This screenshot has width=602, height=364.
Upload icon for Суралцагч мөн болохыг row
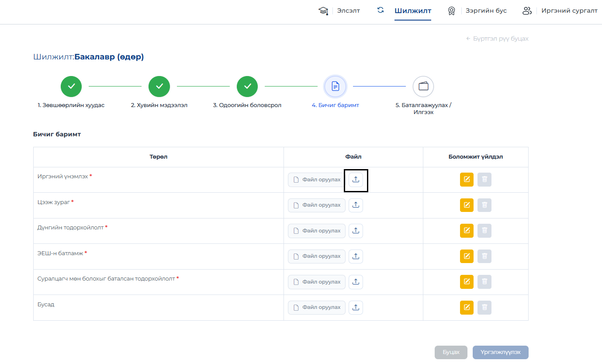pyautogui.click(x=356, y=282)
